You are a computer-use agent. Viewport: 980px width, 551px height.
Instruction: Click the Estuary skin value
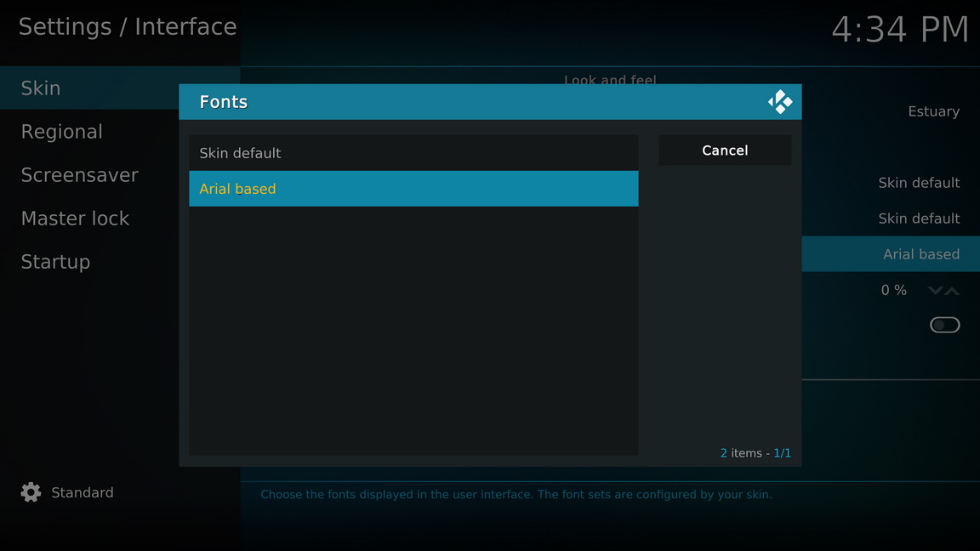tap(933, 111)
